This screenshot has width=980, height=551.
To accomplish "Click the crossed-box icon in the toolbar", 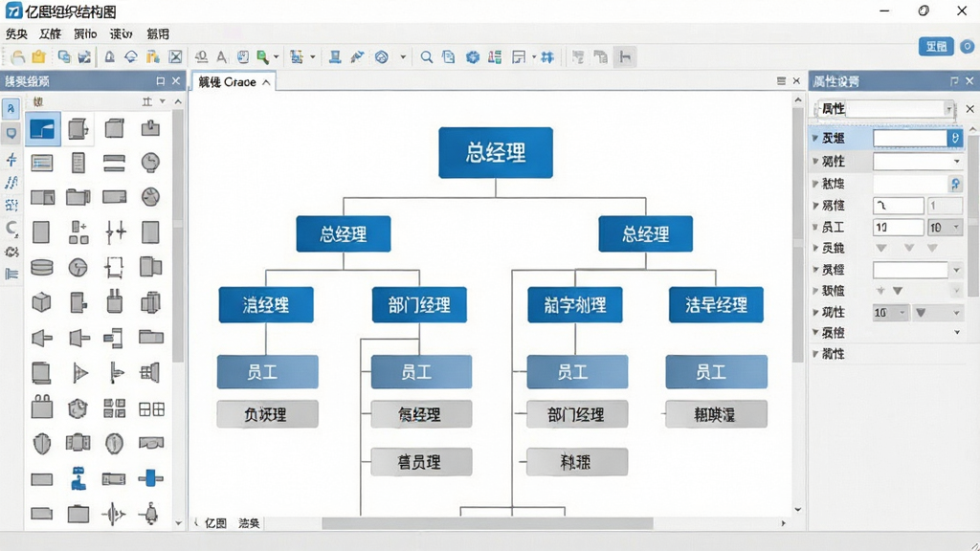I will 176,56.
